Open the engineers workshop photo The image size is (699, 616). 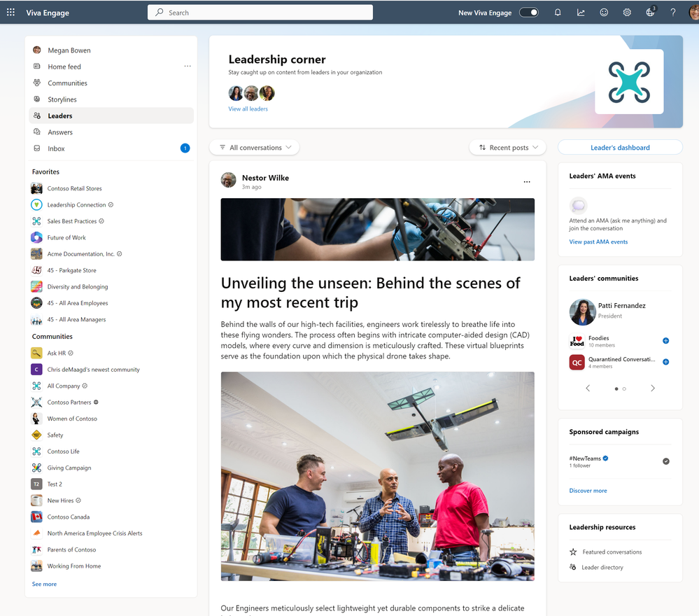[x=378, y=477]
